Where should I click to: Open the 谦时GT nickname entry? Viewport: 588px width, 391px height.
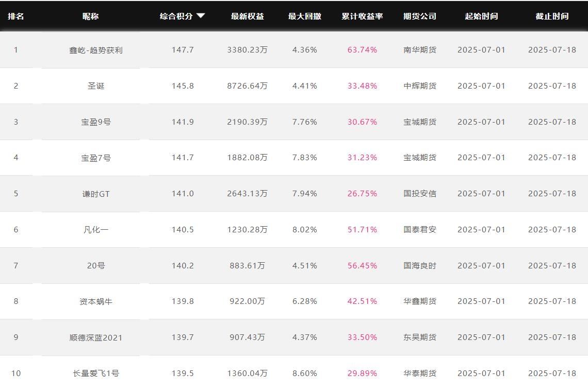pyautogui.click(x=96, y=194)
